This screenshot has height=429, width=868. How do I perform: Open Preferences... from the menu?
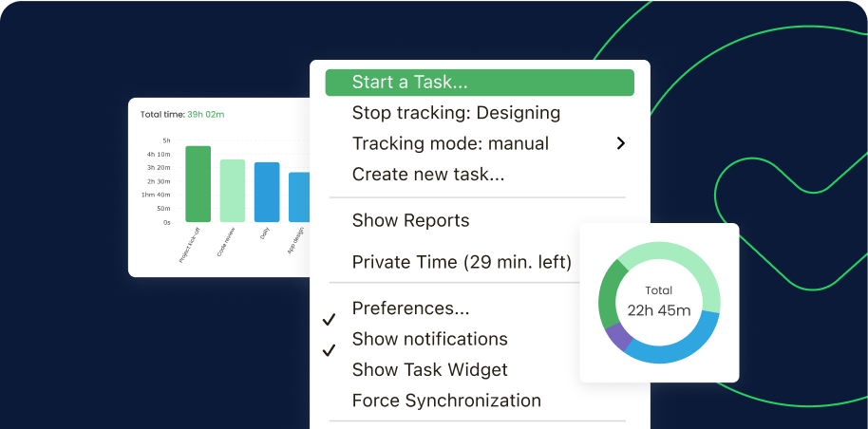tap(410, 308)
